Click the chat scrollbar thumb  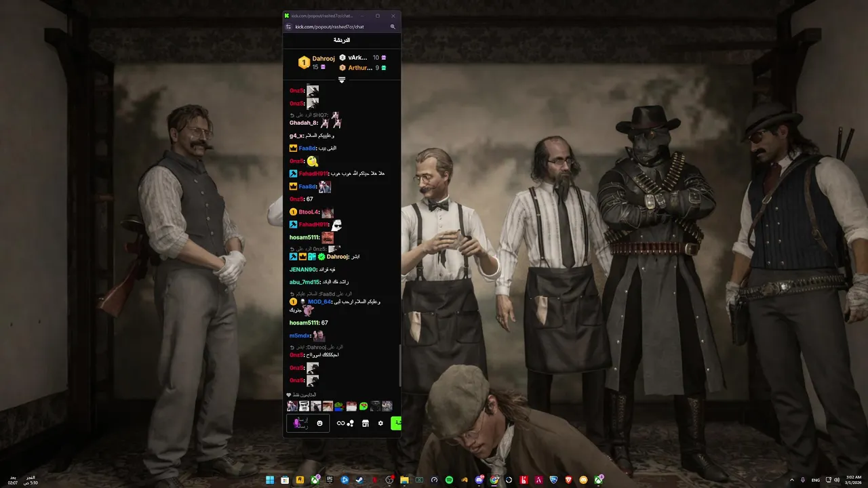tap(400, 365)
